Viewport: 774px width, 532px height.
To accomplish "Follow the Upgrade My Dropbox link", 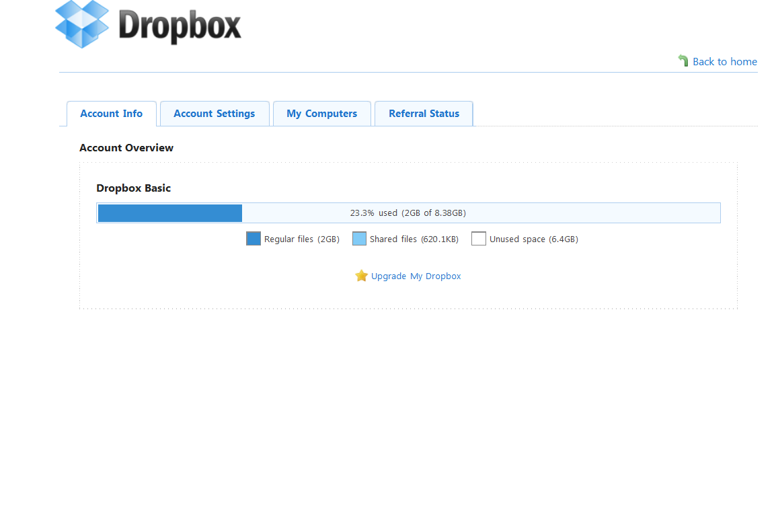I will click(416, 276).
